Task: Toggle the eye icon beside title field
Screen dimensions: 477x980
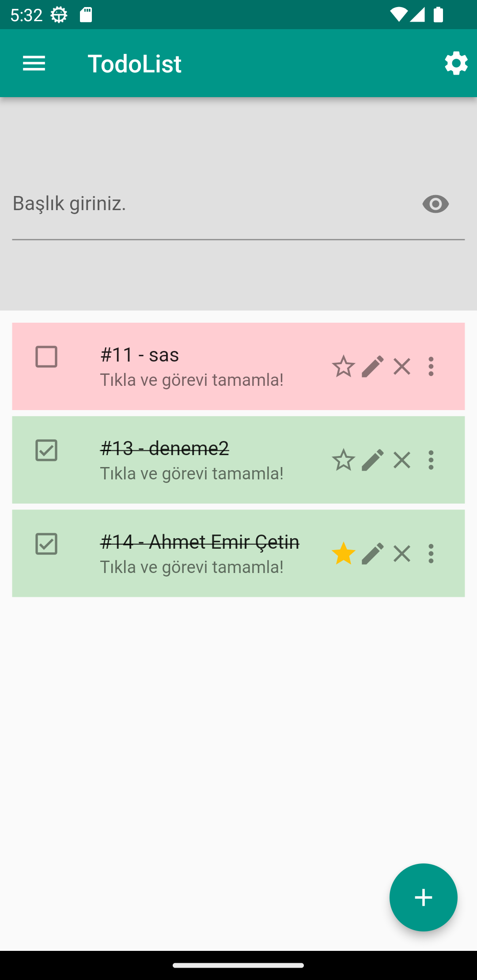Action: 435,204
